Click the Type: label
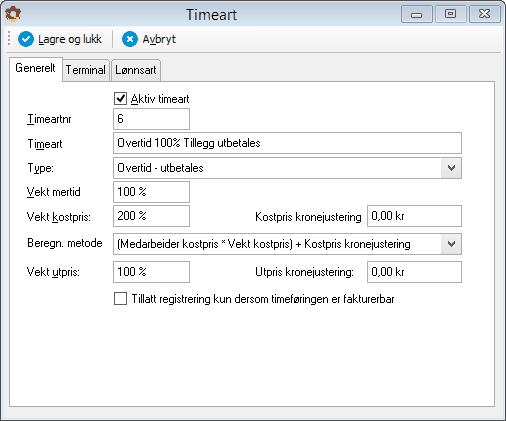This screenshot has width=506, height=421. click(x=41, y=168)
